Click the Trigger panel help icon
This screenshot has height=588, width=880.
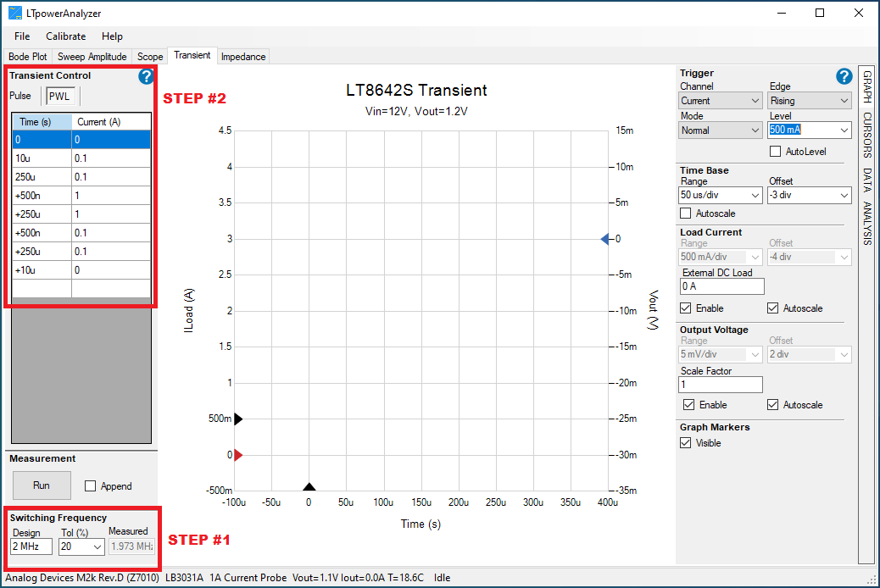tap(844, 76)
